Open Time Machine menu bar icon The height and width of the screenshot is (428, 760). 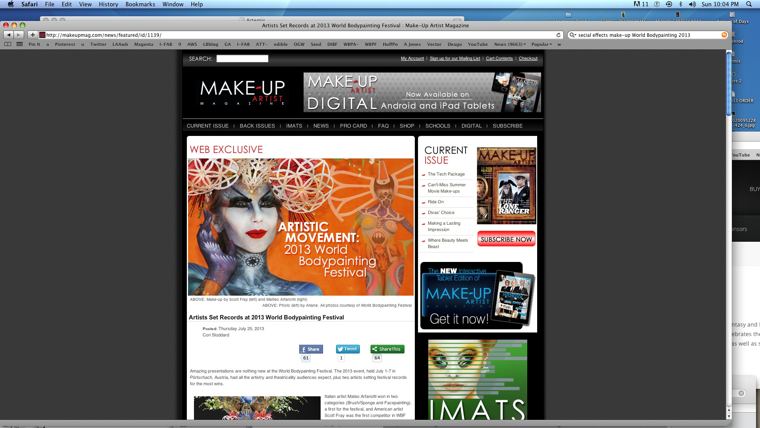[669, 4]
